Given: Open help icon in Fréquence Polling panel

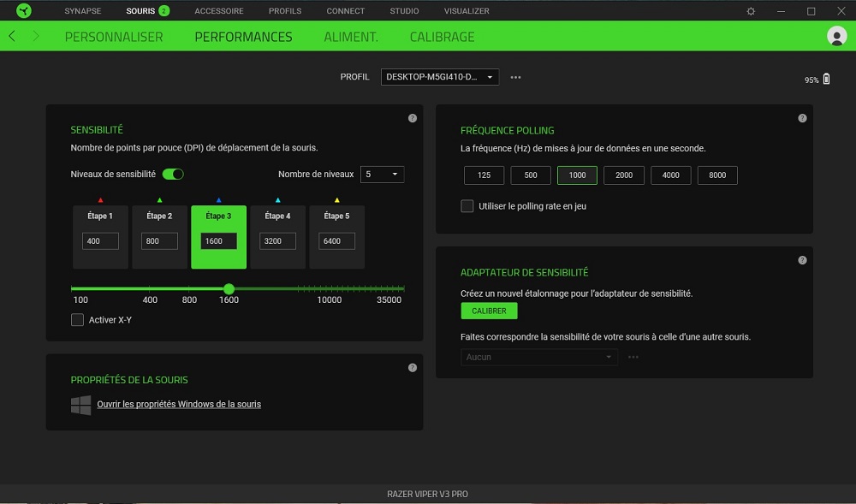Looking at the screenshot, I should [802, 118].
